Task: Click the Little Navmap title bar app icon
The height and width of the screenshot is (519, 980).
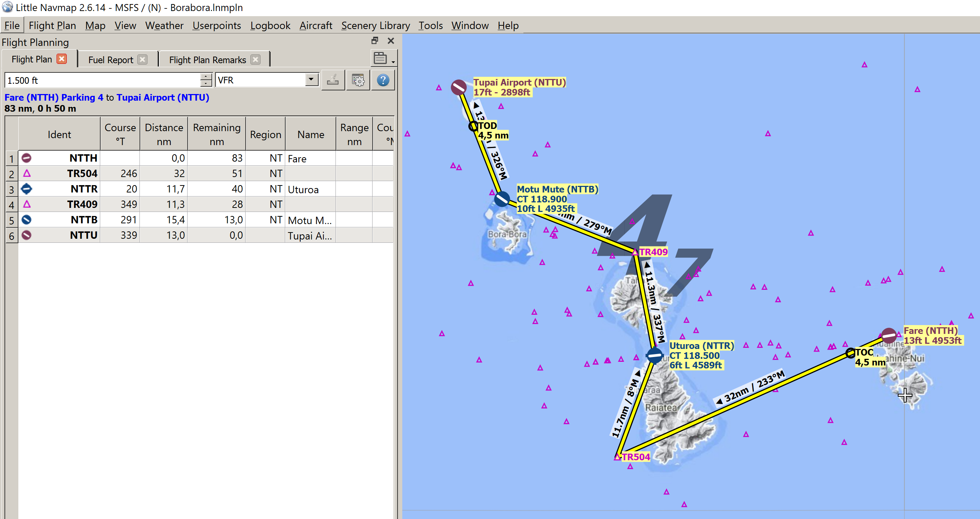Action: (x=7, y=7)
